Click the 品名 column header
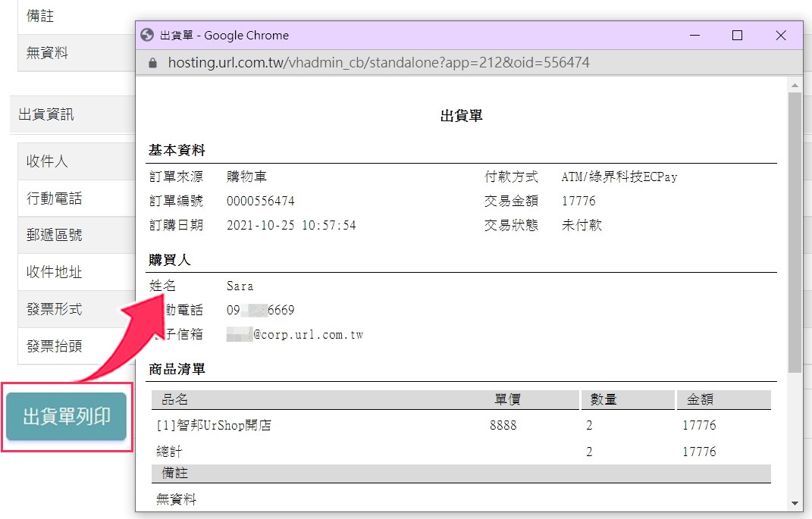The image size is (812, 519). click(174, 399)
